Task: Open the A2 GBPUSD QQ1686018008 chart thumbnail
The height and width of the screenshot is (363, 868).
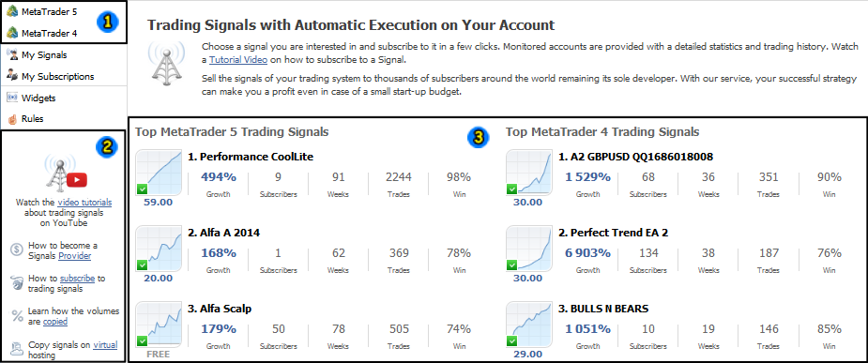Action: [529, 173]
